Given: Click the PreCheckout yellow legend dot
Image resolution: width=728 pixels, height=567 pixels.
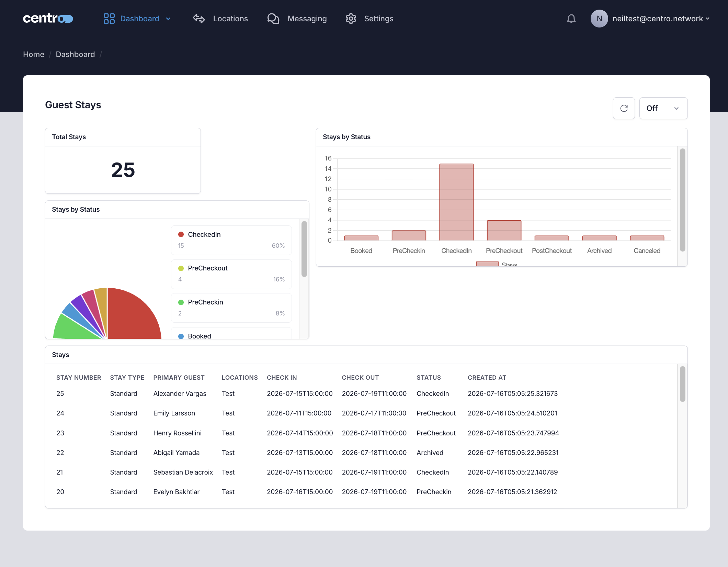Looking at the screenshot, I should click(x=181, y=268).
